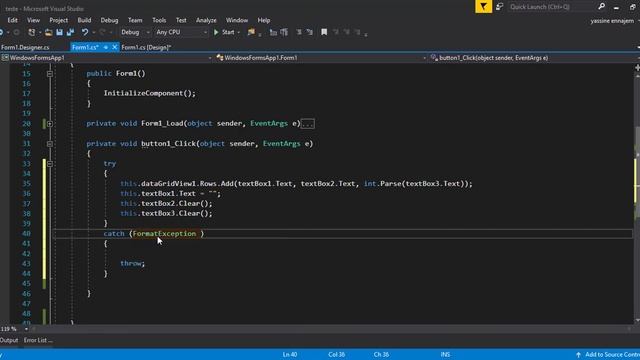The height and width of the screenshot is (360, 640).
Task: Click the decrease indent toolbar icon
Action: pyautogui.click(x=299, y=32)
